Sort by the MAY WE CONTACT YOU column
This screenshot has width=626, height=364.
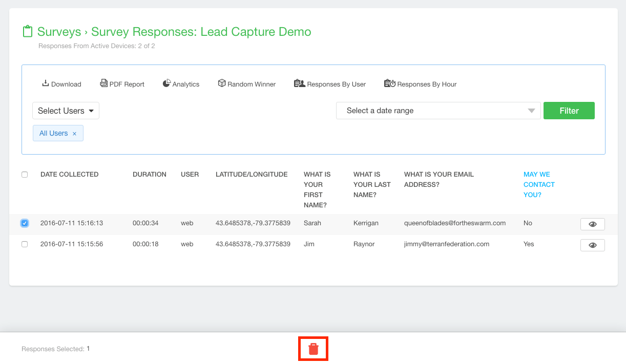pyautogui.click(x=539, y=184)
